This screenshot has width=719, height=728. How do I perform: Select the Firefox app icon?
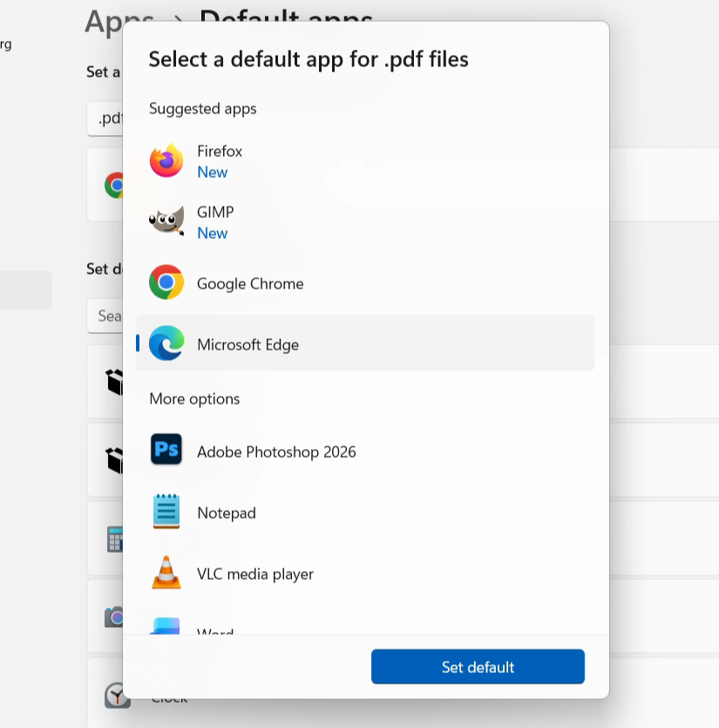(166, 160)
